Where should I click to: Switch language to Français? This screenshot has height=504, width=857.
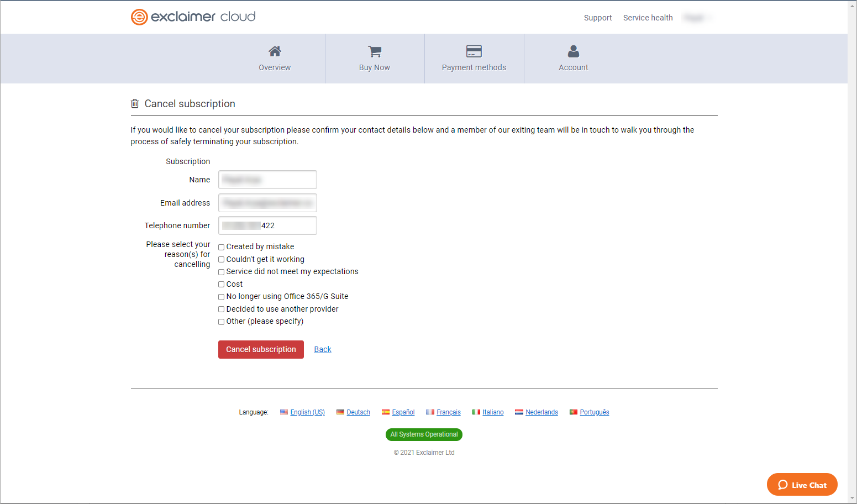pos(448,412)
